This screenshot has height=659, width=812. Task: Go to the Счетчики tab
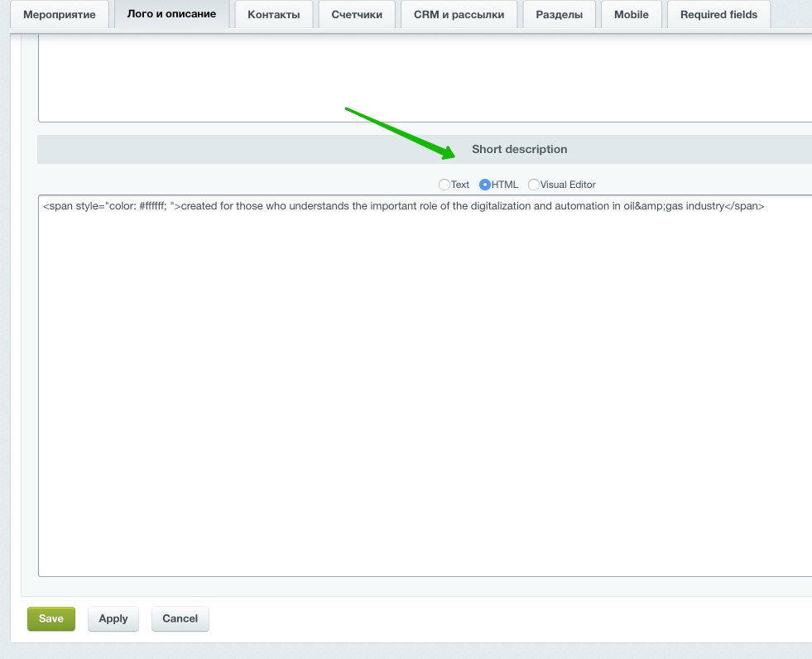pos(357,15)
